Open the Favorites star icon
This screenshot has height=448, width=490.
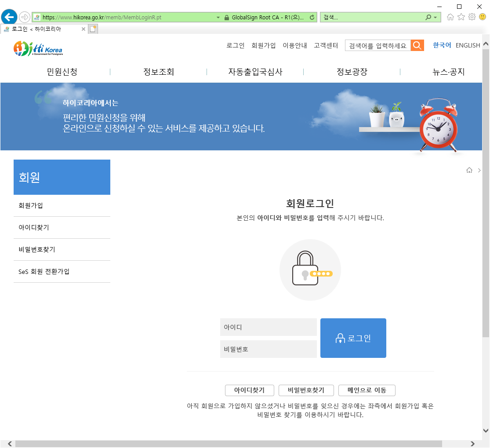(461, 17)
